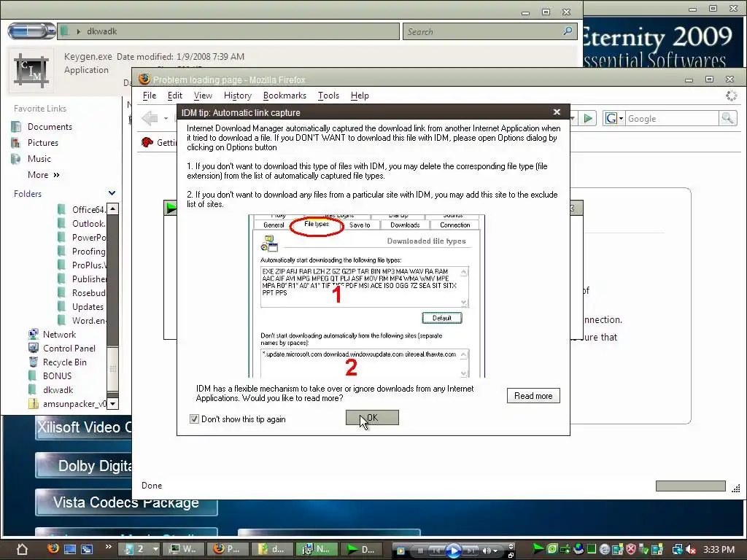Screen dimensions: 747x560
Task: Expand More favorite links
Action: tap(43, 175)
